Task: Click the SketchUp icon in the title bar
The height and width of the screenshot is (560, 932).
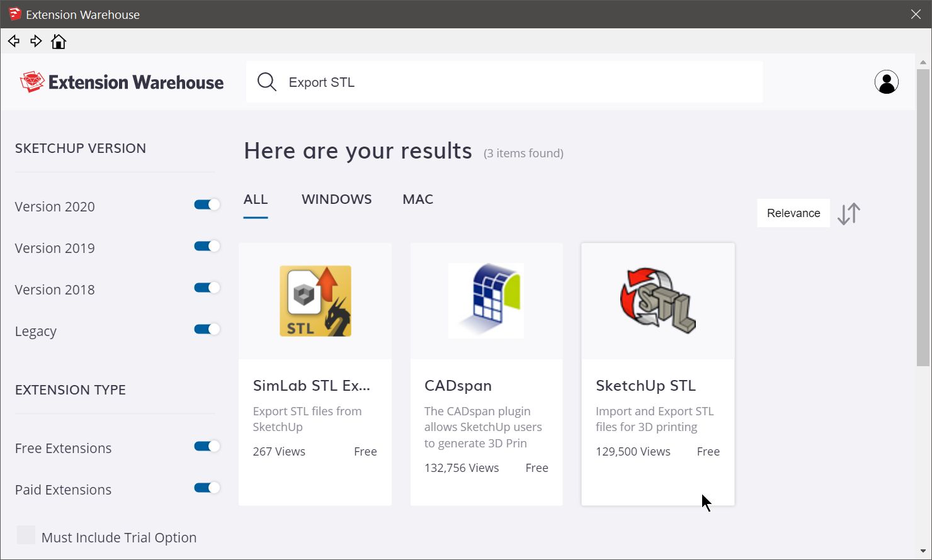Action: pos(15,14)
